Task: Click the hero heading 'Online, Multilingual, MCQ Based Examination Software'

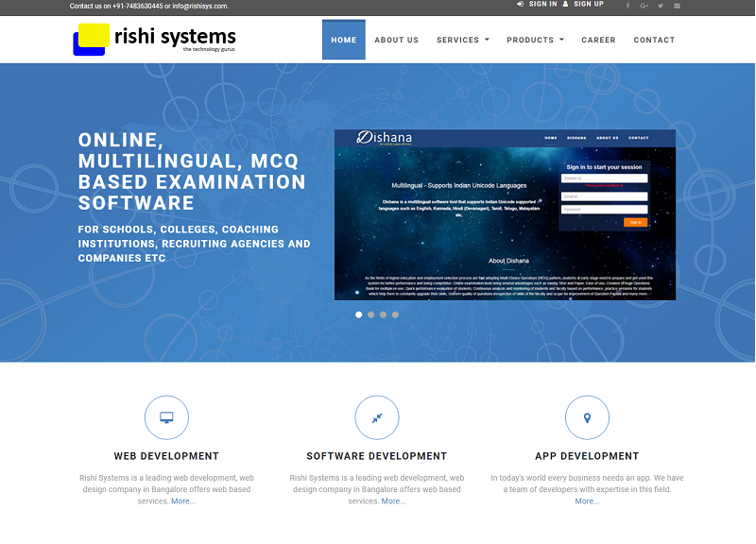Action: tap(192, 172)
